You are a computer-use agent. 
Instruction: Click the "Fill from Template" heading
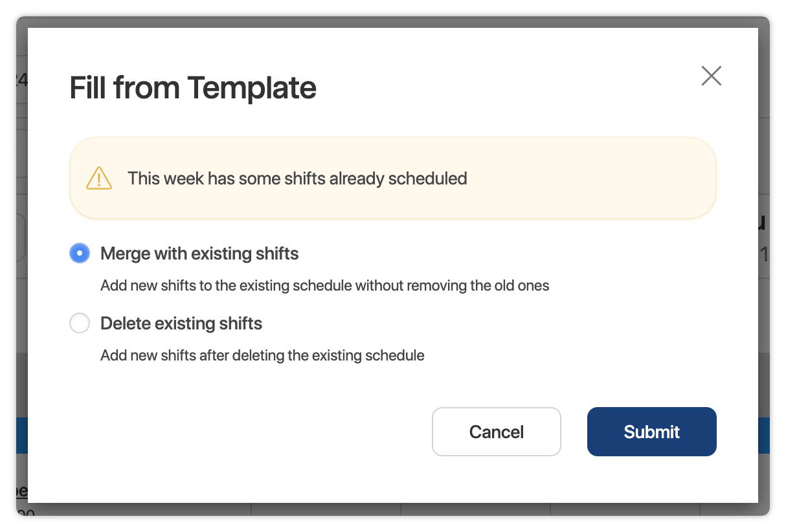click(193, 88)
